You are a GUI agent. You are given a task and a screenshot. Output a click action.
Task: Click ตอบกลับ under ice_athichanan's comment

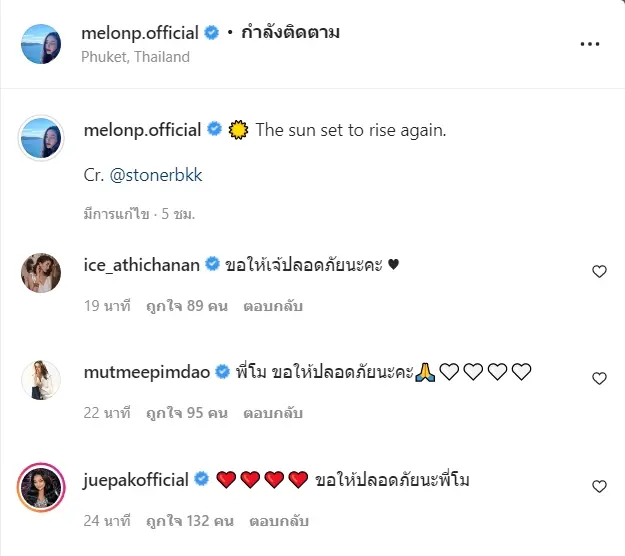(268, 306)
